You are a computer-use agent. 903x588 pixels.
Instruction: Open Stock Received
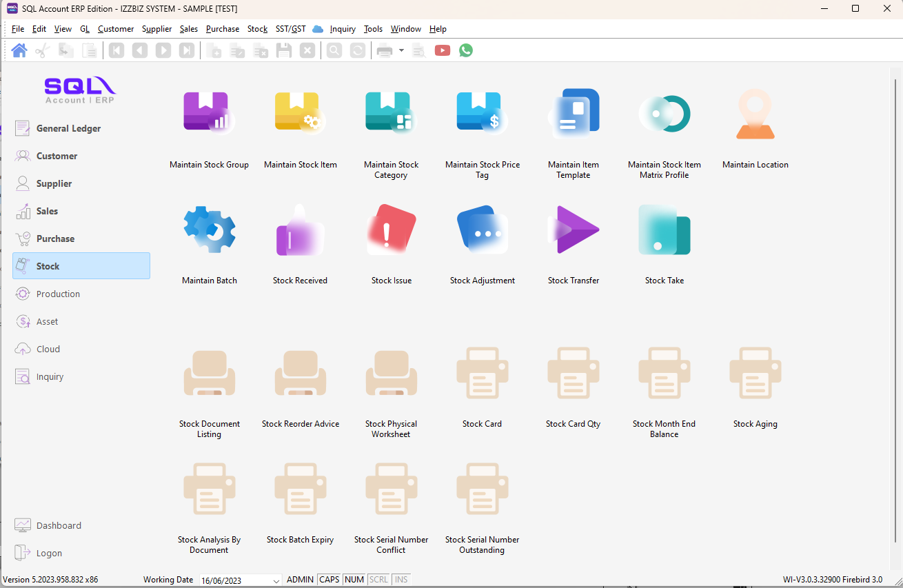[x=301, y=230]
